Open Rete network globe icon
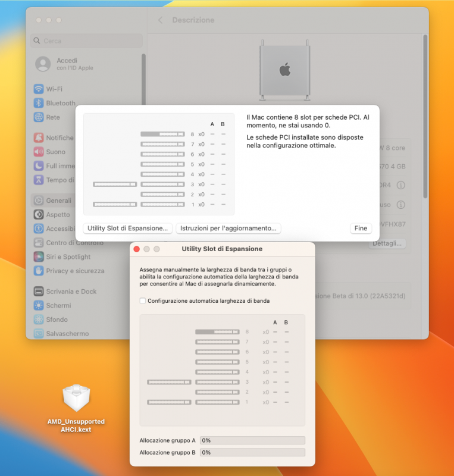 [39, 117]
